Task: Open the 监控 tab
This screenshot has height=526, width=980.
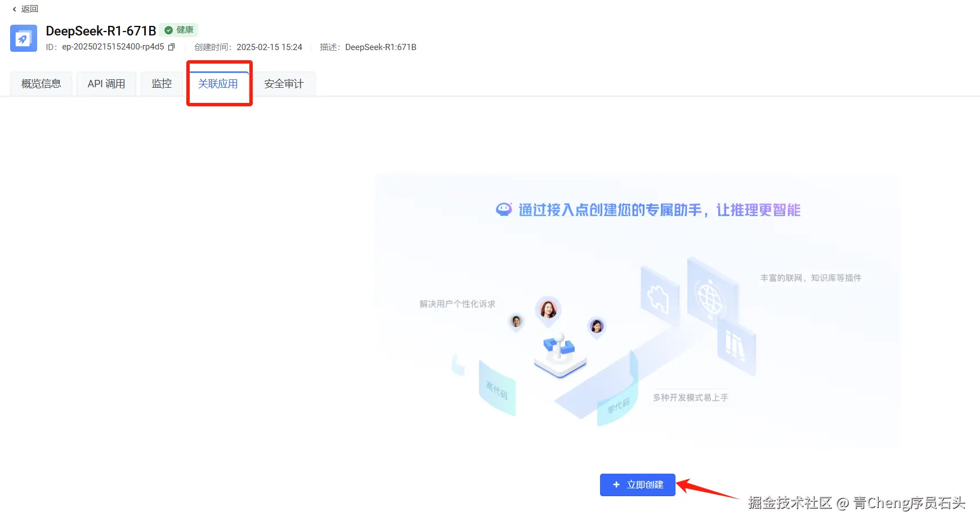Action: 162,84
